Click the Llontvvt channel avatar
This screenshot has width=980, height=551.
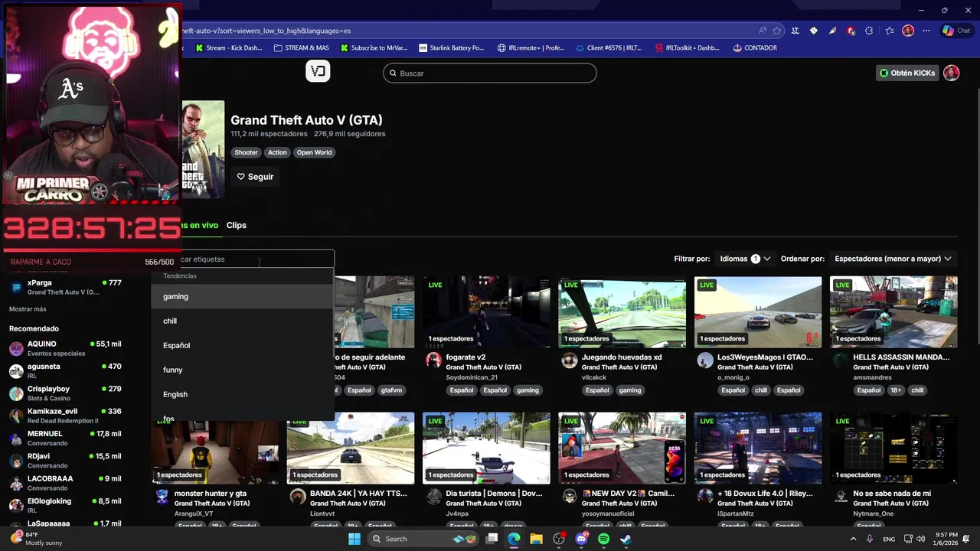click(x=298, y=497)
